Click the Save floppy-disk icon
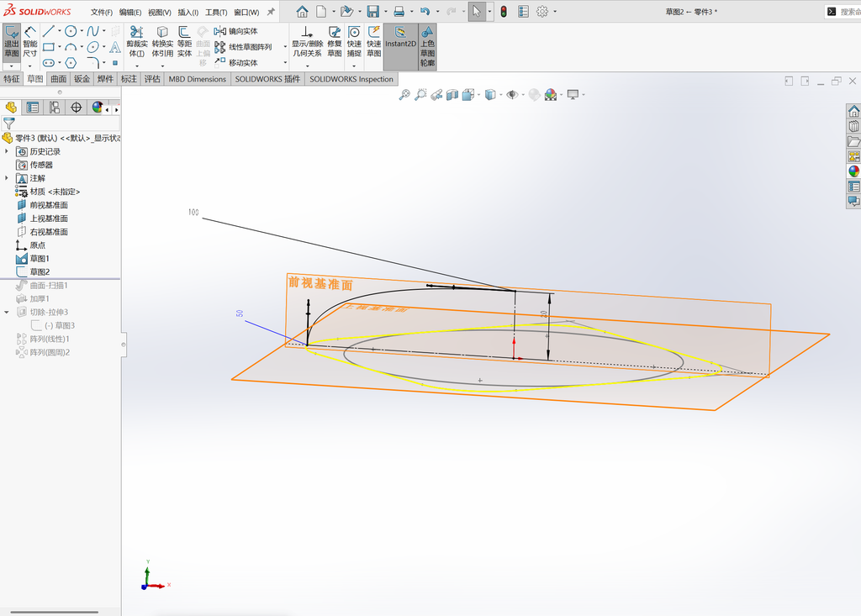 tap(373, 12)
